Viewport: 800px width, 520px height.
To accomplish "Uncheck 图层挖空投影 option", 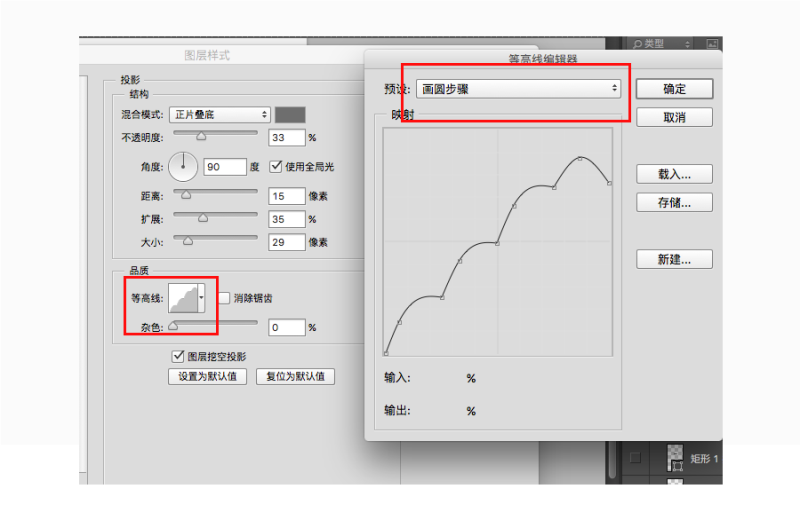I will tap(179, 356).
